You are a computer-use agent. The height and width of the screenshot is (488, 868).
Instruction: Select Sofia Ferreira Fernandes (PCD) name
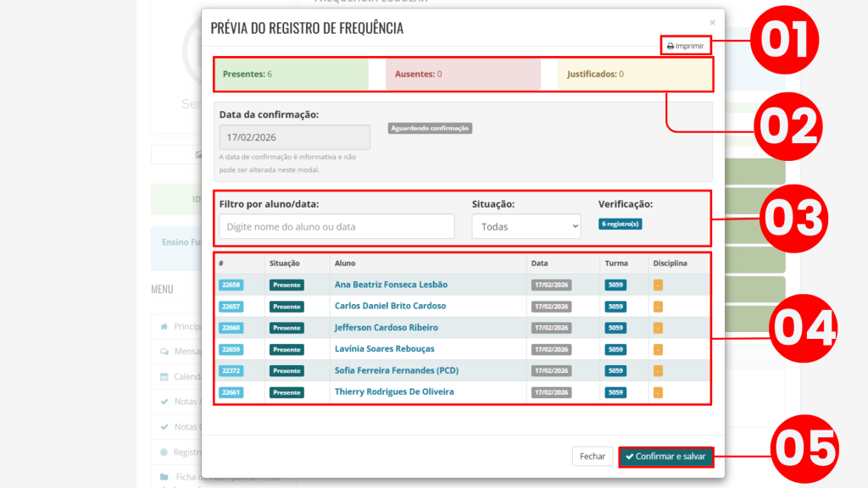(396, 370)
